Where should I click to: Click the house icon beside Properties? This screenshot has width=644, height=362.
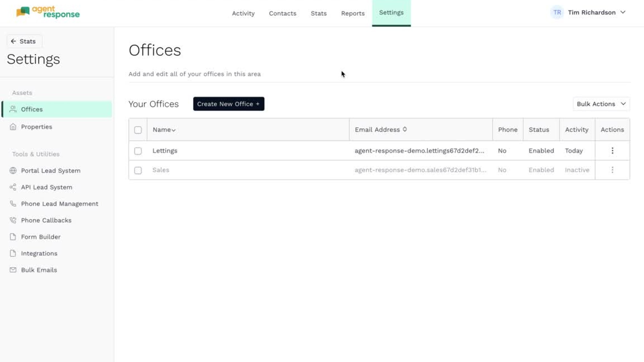(13, 127)
